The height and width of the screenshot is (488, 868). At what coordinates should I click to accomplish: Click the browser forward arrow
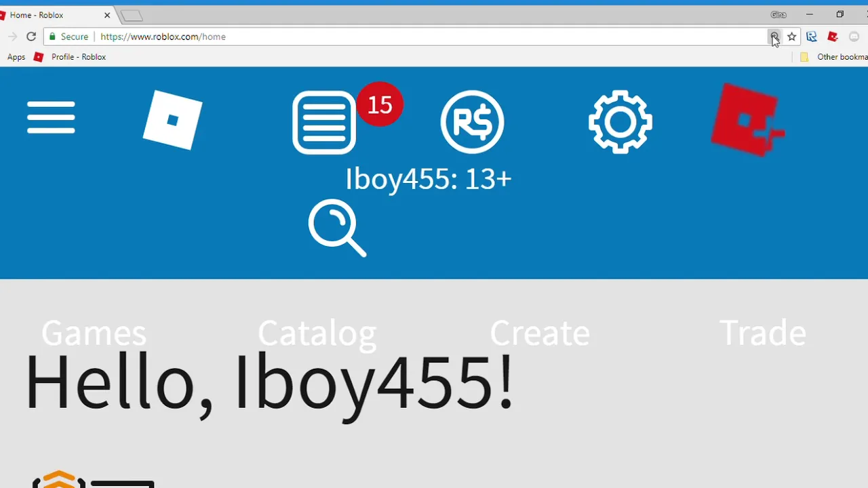pos(12,37)
